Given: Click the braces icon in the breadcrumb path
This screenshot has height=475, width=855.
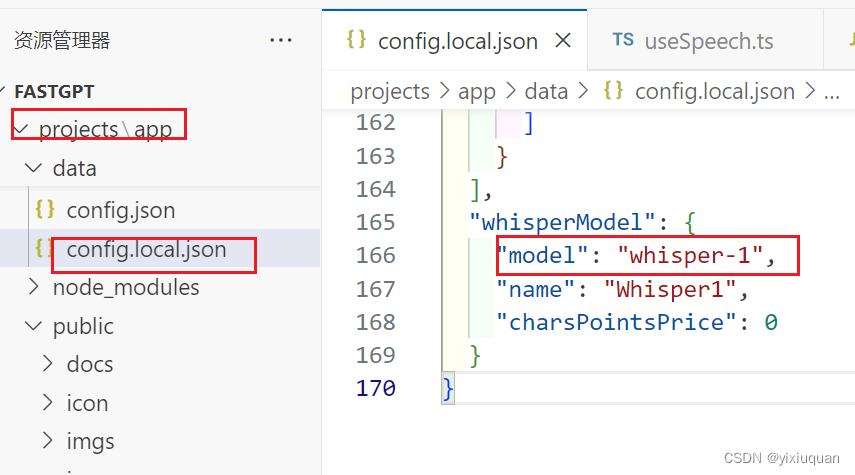Looking at the screenshot, I should point(613,91).
